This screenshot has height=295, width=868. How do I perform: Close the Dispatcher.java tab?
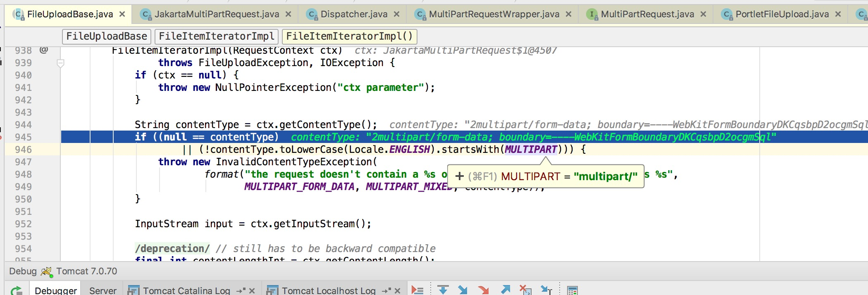(397, 14)
